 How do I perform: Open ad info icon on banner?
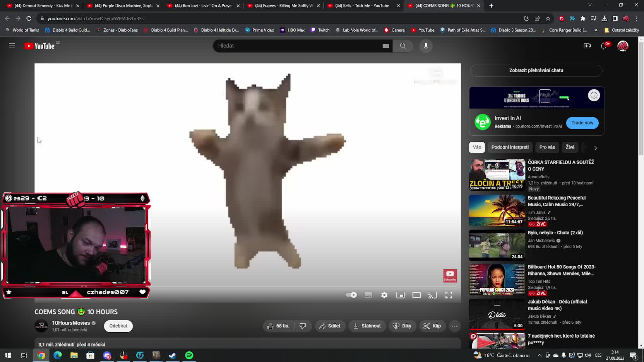click(x=594, y=95)
